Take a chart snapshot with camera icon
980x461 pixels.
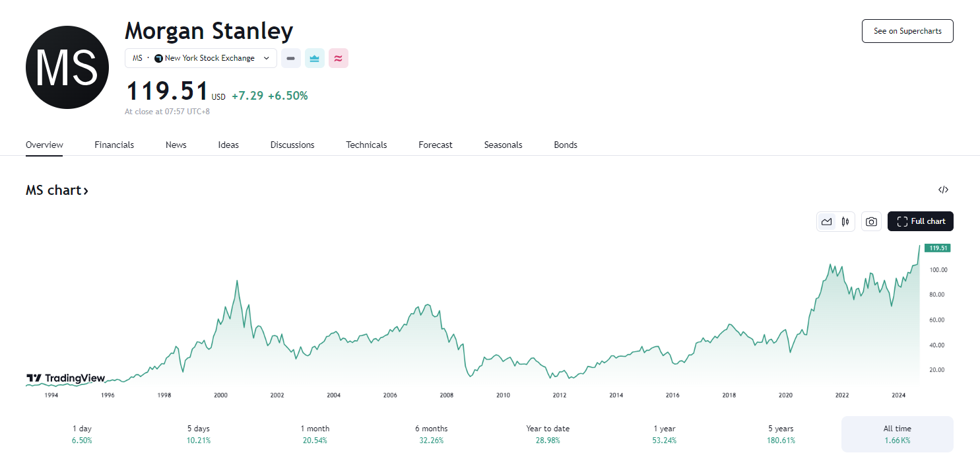click(x=871, y=222)
